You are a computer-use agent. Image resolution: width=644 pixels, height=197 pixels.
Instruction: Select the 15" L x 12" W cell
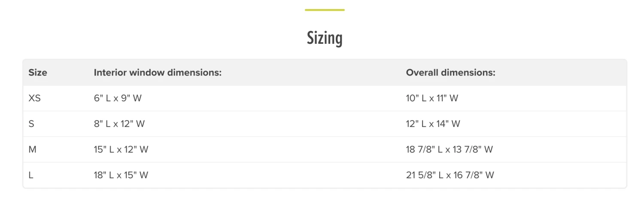pyautogui.click(x=121, y=150)
